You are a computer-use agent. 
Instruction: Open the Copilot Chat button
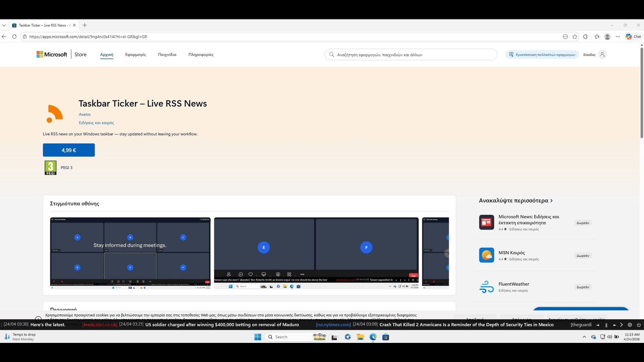click(x=633, y=37)
